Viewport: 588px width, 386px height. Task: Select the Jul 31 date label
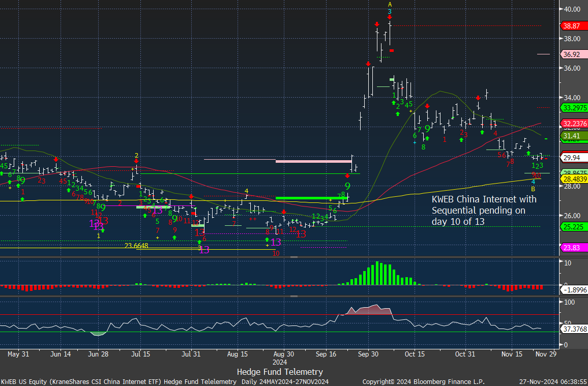pos(191,354)
